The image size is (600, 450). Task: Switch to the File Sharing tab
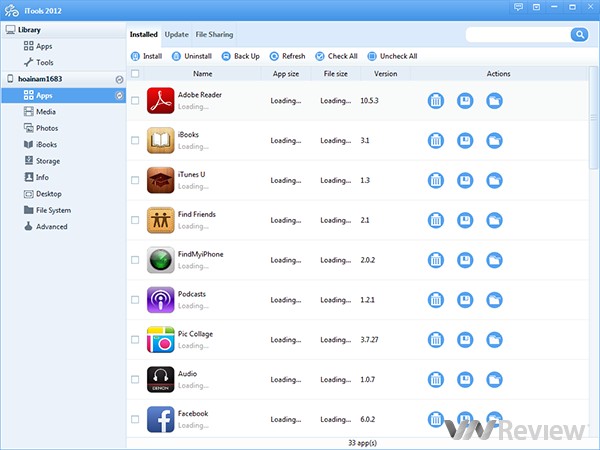[214, 34]
